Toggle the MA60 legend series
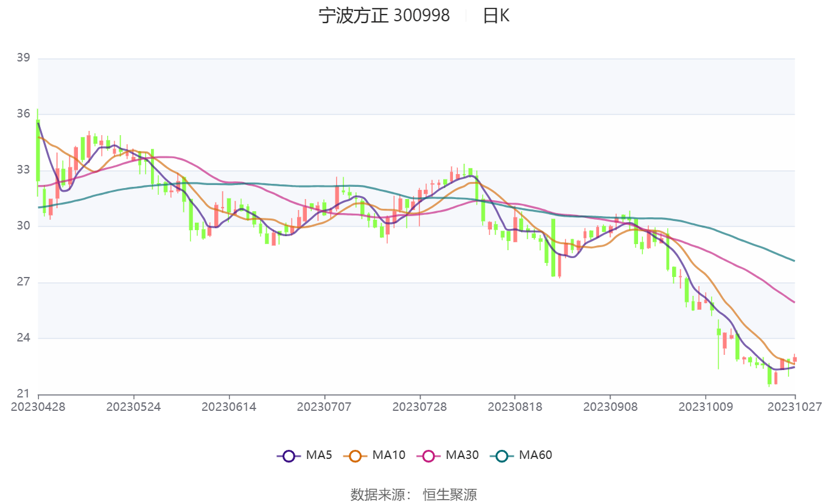The height and width of the screenshot is (504, 828). 521,455
